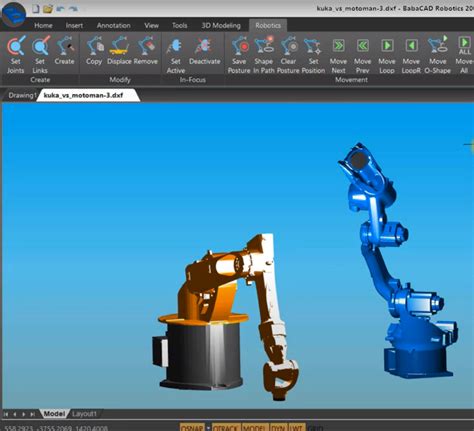The width and height of the screenshot is (474, 431).
Task: Toggle OTRACK in the status bar
Action: pos(226,427)
